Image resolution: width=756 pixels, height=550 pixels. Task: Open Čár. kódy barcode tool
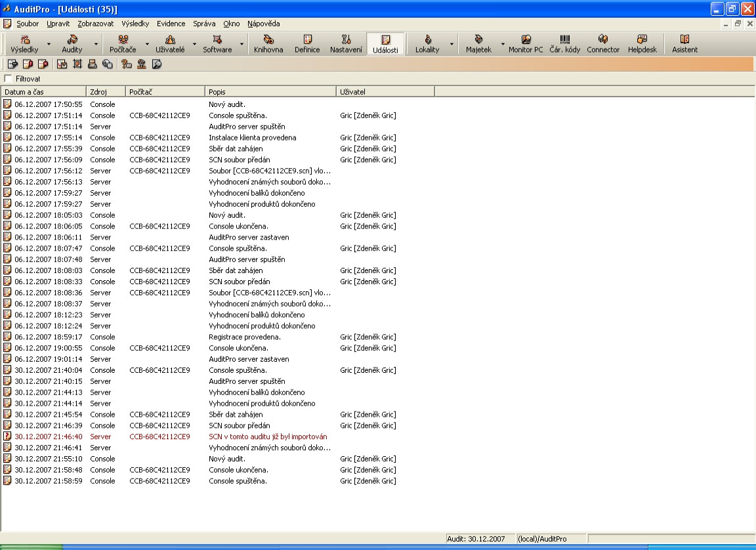click(x=565, y=44)
